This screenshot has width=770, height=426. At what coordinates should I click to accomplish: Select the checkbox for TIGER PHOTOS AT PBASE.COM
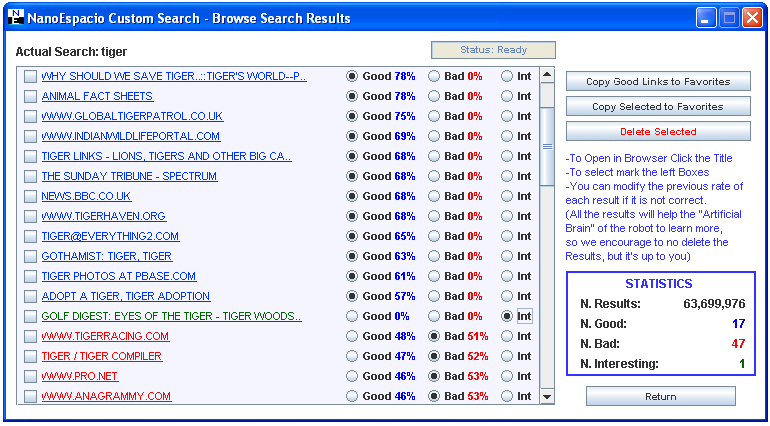[x=30, y=277]
